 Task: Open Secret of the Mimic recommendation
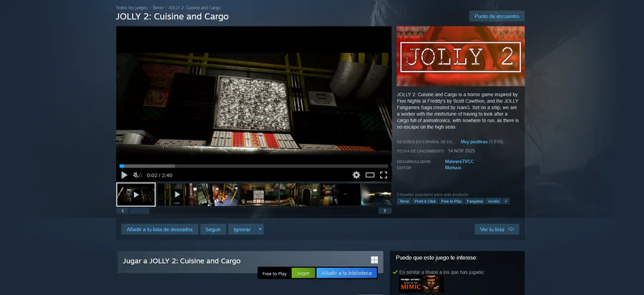[421, 284]
